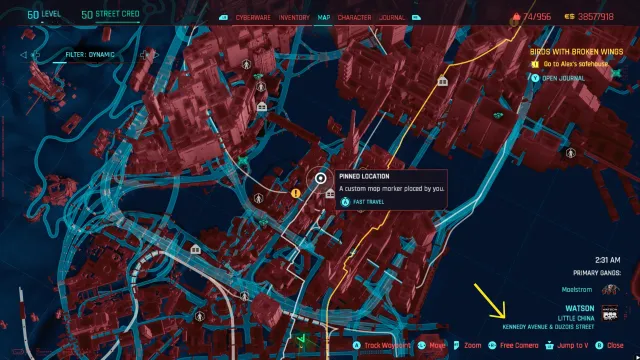
Task: Select fast travel point on the yellow route
Action: pos(442,81)
